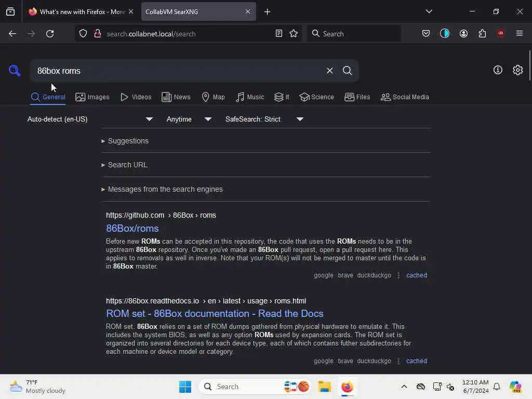The image size is (532, 399).
Task: Open the Windows Start menu
Action: pos(185,387)
